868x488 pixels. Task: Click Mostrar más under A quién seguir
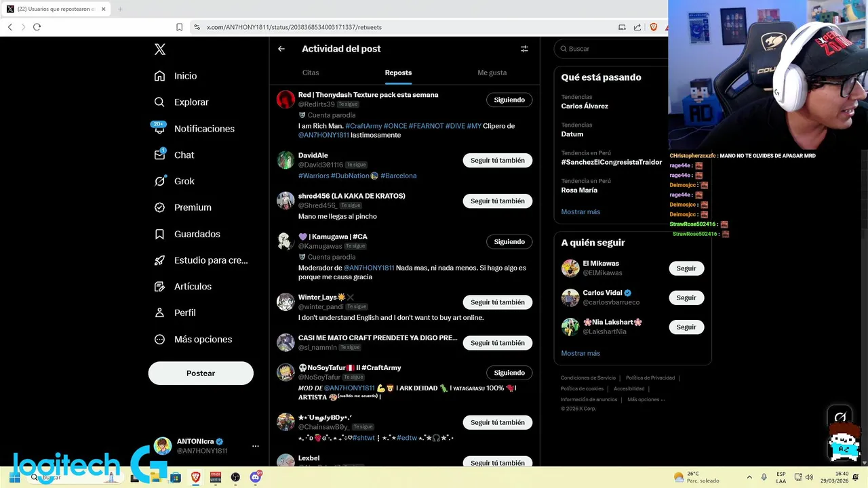click(x=580, y=353)
